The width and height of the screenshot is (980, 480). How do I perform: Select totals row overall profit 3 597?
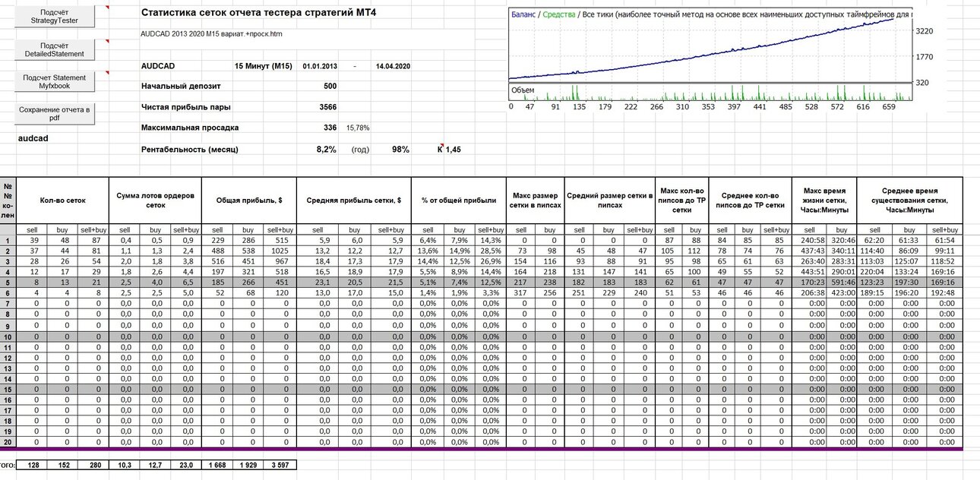(x=279, y=464)
